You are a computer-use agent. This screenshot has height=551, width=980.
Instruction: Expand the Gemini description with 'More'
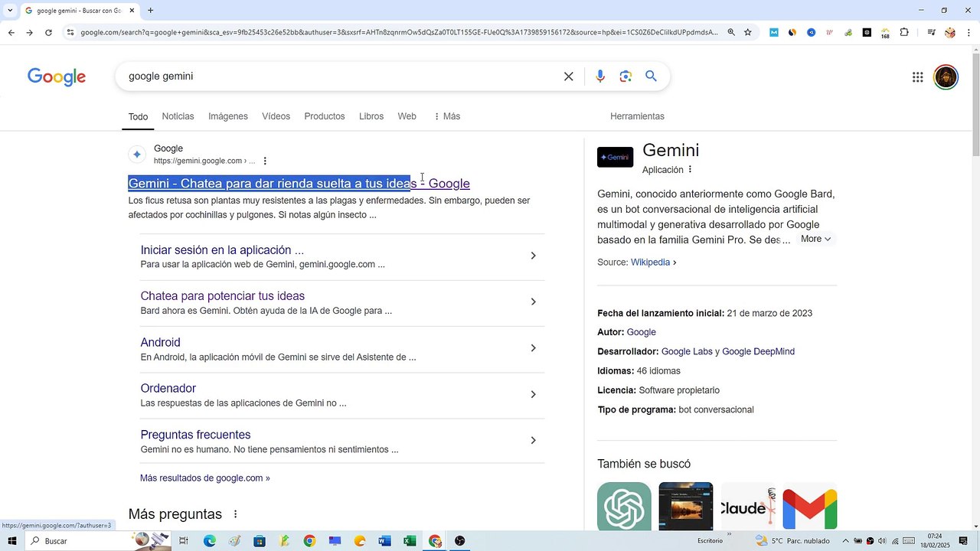815,239
